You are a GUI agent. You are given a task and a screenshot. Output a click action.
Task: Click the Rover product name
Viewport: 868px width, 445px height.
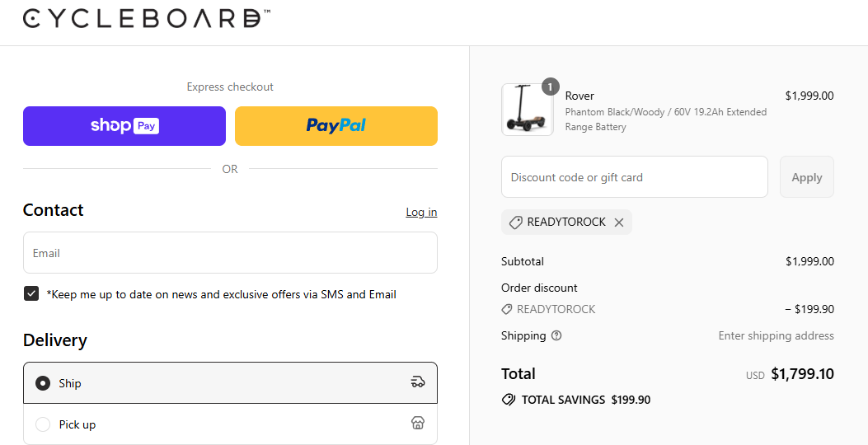click(579, 96)
